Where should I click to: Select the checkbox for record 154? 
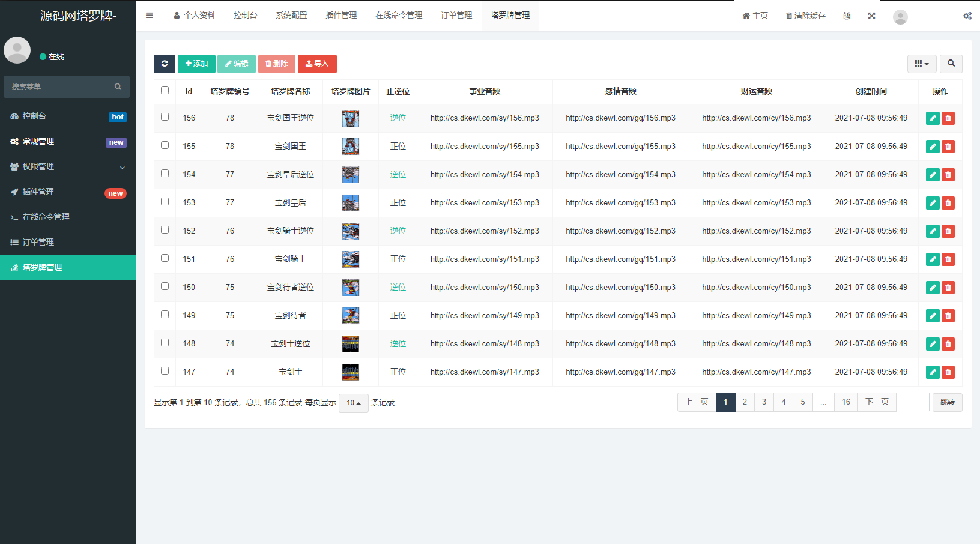click(165, 173)
